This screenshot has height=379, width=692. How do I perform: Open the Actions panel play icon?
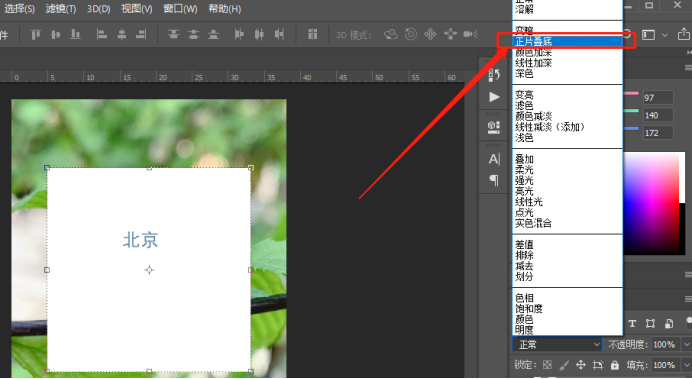494,97
